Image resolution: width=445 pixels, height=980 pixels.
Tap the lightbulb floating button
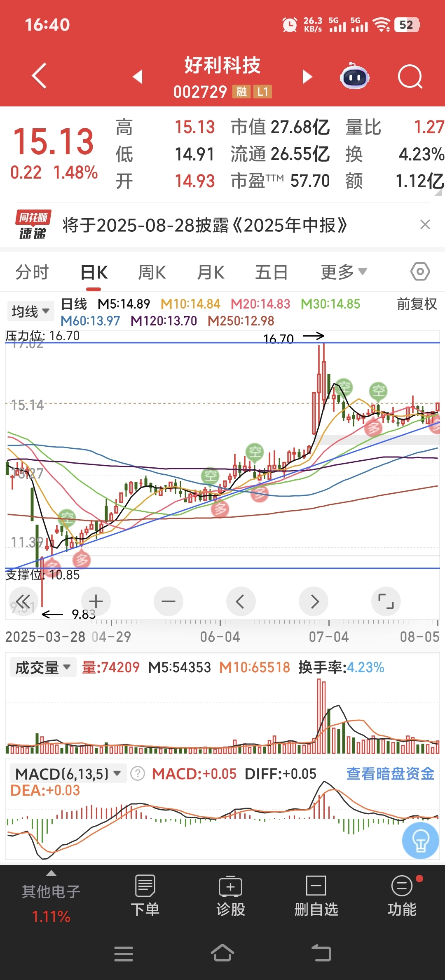420,841
